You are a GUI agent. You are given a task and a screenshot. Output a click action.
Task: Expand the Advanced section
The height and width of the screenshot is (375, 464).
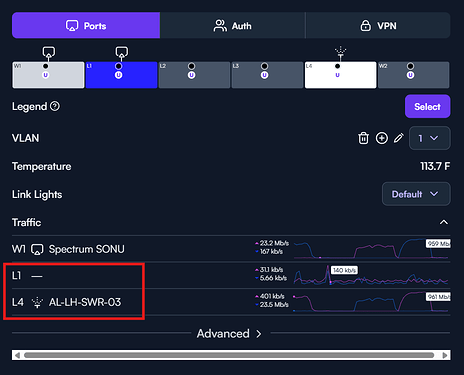click(x=229, y=334)
